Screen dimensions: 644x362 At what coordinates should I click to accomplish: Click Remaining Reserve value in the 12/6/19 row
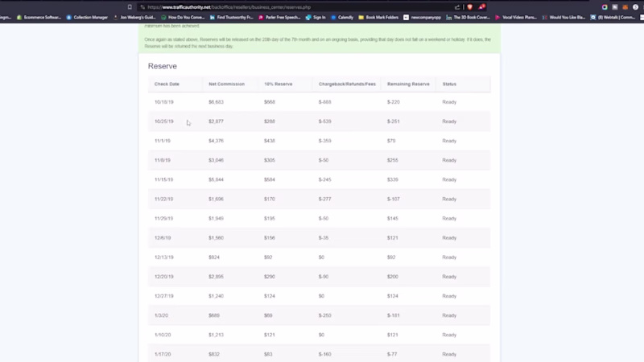pyautogui.click(x=393, y=237)
